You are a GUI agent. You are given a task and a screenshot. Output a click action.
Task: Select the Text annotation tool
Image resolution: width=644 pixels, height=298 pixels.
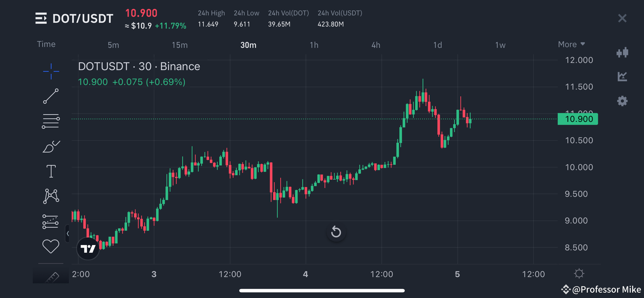point(51,171)
